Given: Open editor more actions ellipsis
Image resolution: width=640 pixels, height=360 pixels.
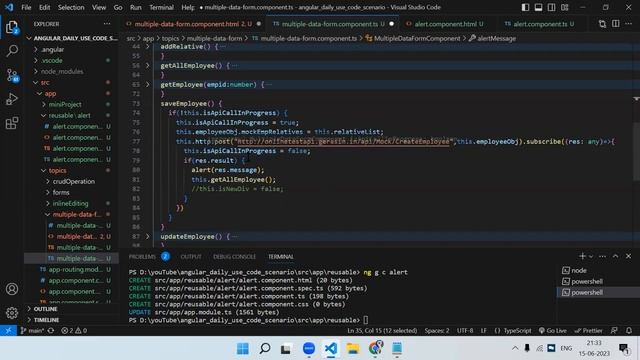Looking at the screenshot, I should (628, 24).
